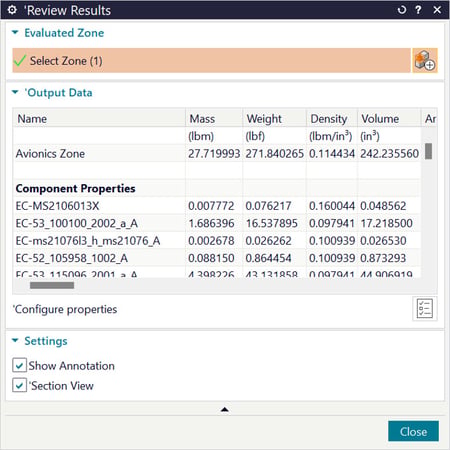Open the dialog settings gear icon
450x450 pixels.
click(x=12, y=10)
